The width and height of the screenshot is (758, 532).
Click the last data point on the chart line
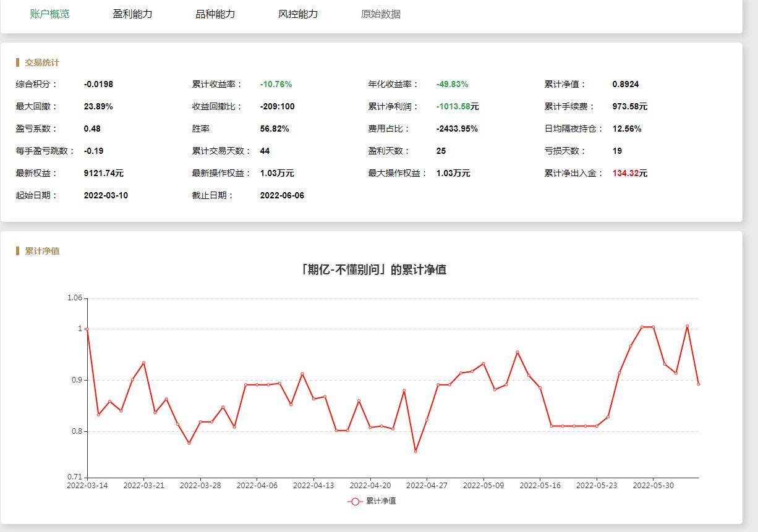[699, 384]
